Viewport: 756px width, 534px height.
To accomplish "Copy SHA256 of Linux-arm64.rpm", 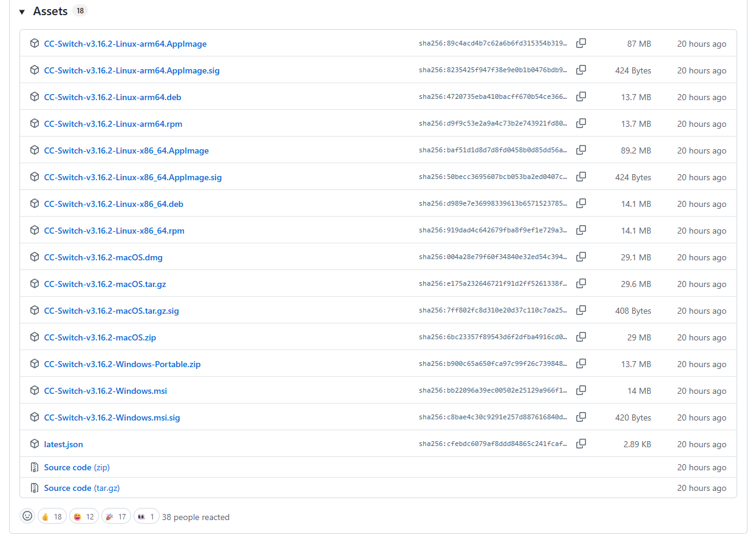I will coord(581,123).
